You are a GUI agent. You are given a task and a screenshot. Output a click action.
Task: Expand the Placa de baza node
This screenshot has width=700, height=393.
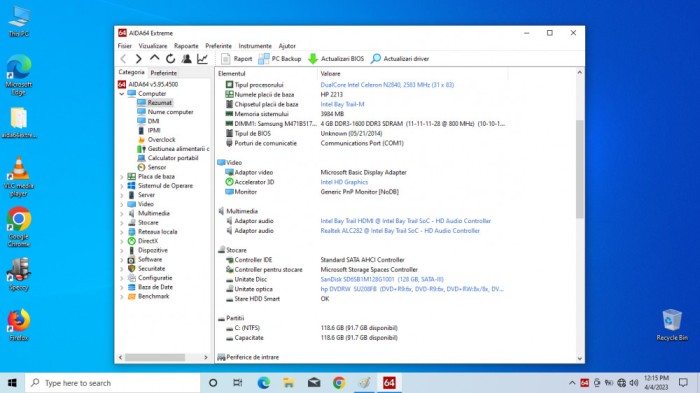(x=121, y=177)
